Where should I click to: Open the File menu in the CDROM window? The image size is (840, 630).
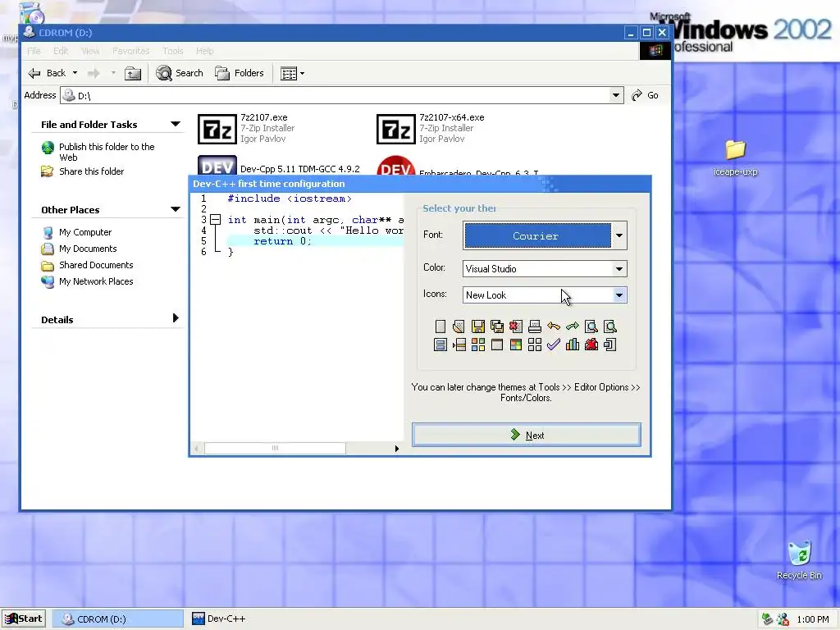point(34,51)
